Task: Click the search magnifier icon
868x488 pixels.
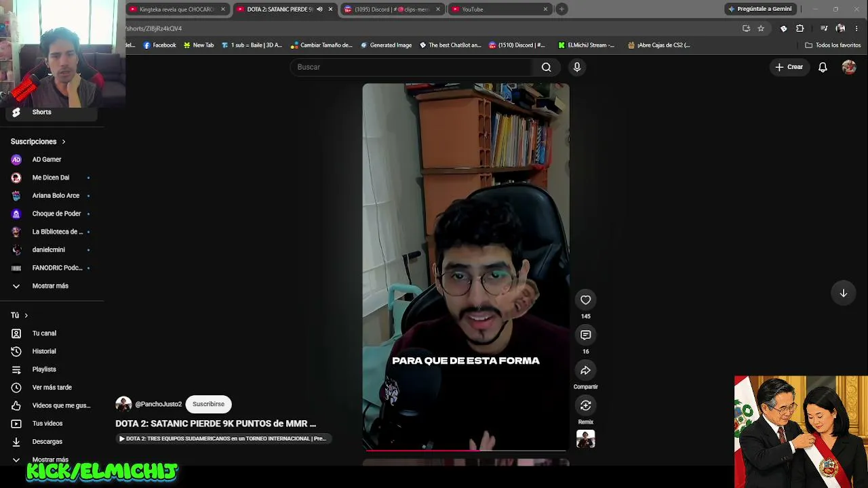Action: point(546,67)
